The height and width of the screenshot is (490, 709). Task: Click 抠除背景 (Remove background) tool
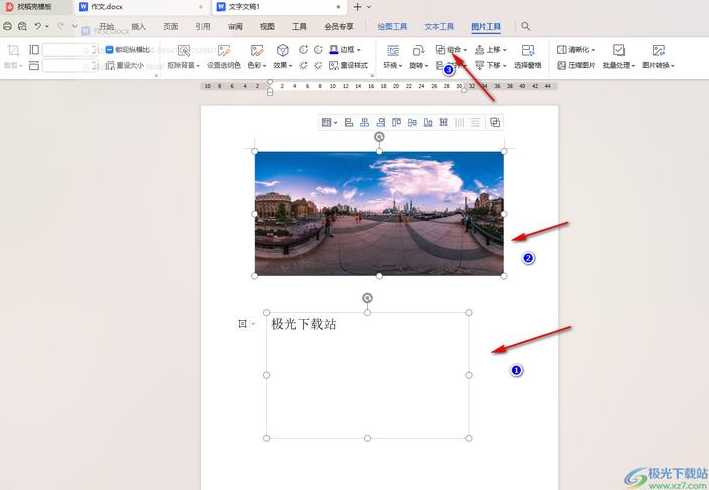point(184,57)
